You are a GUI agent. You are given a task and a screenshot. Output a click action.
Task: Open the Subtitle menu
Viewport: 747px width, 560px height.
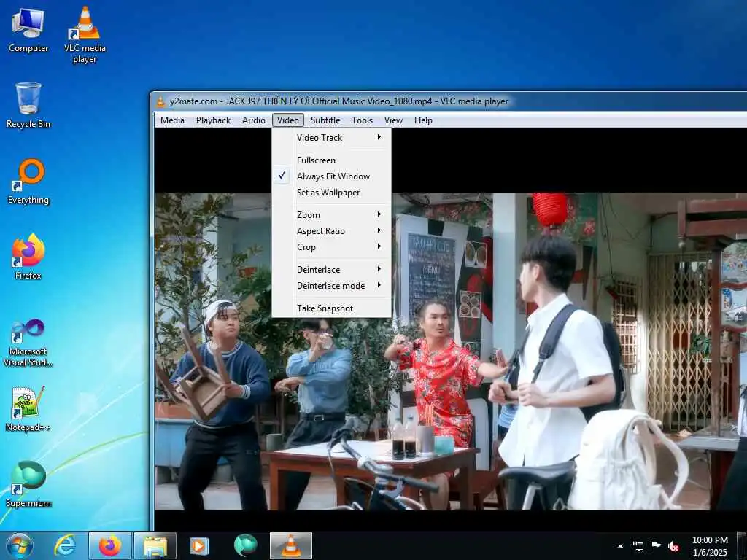(325, 120)
